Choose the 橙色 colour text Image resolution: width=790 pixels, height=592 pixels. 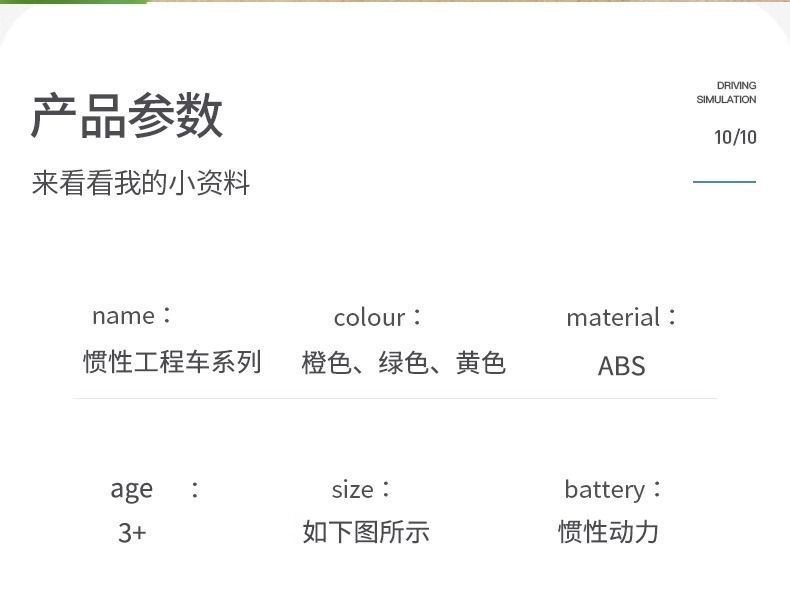coord(326,363)
